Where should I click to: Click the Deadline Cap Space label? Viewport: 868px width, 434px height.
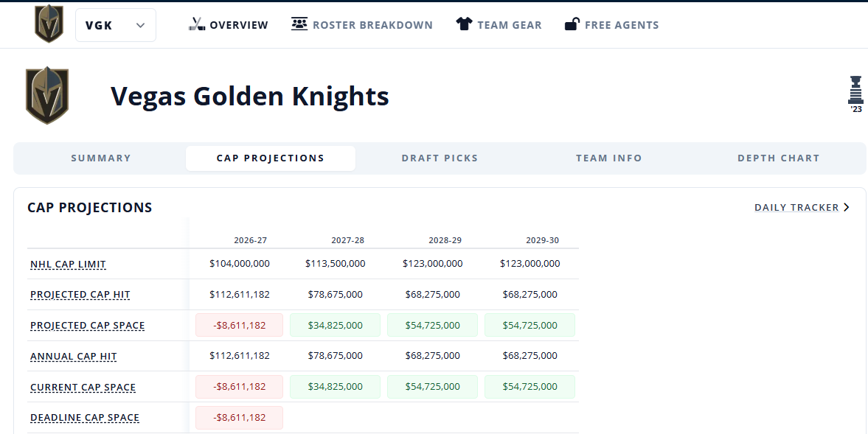pyautogui.click(x=85, y=418)
